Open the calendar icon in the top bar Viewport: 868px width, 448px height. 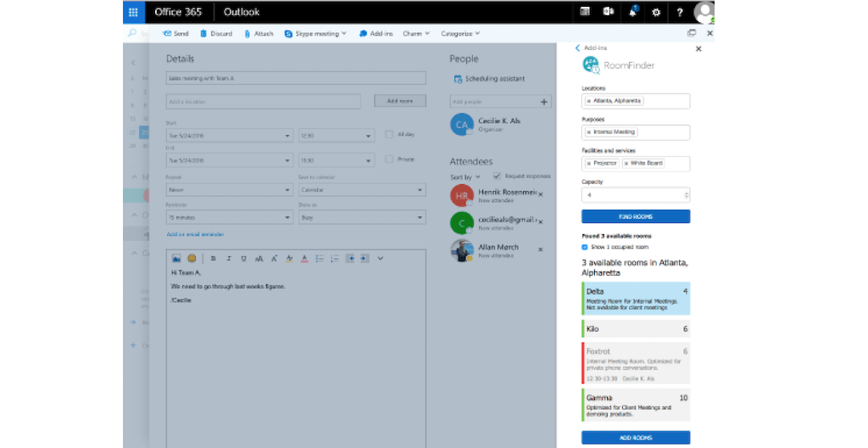point(585,12)
